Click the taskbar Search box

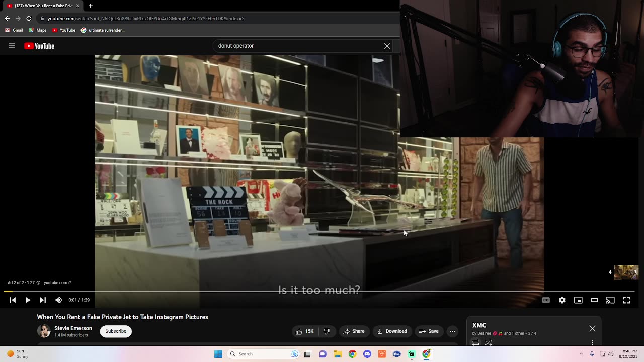[x=263, y=354]
